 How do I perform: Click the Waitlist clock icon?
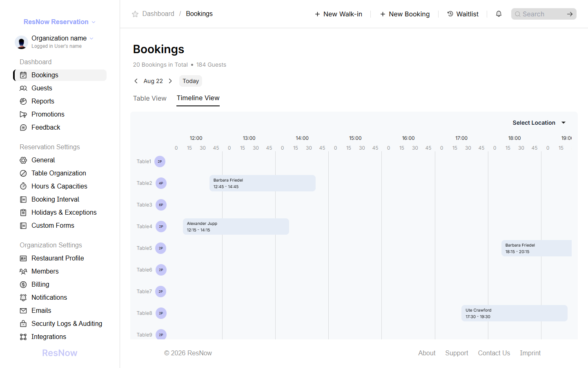450,14
